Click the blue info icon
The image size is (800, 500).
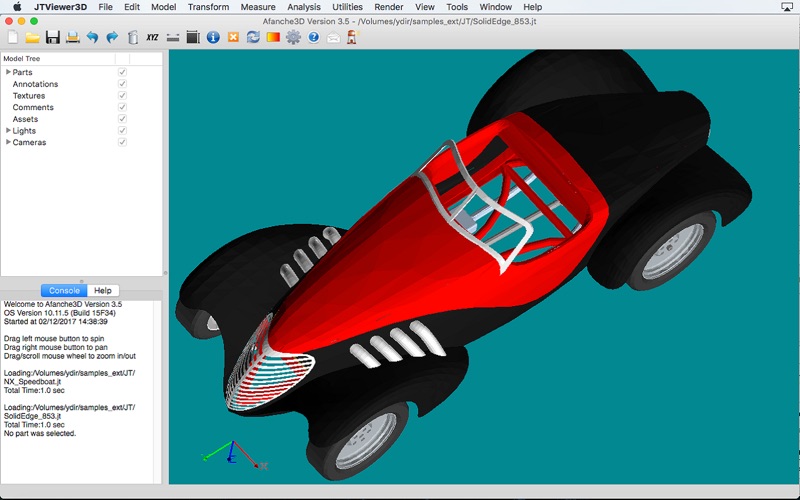tap(213, 37)
